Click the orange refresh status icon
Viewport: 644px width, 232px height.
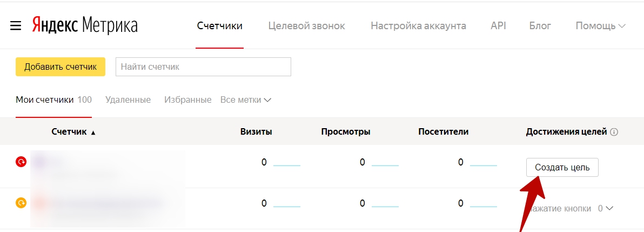(x=21, y=203)
